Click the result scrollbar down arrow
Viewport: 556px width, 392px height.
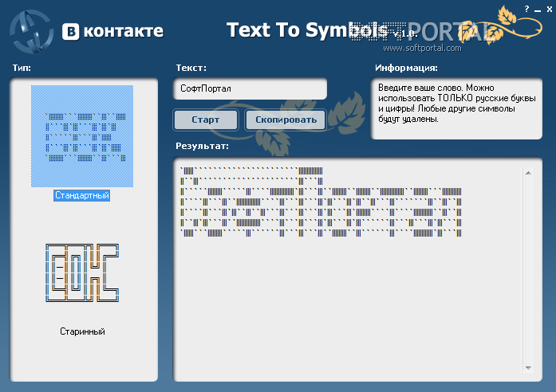pos(527,367)
